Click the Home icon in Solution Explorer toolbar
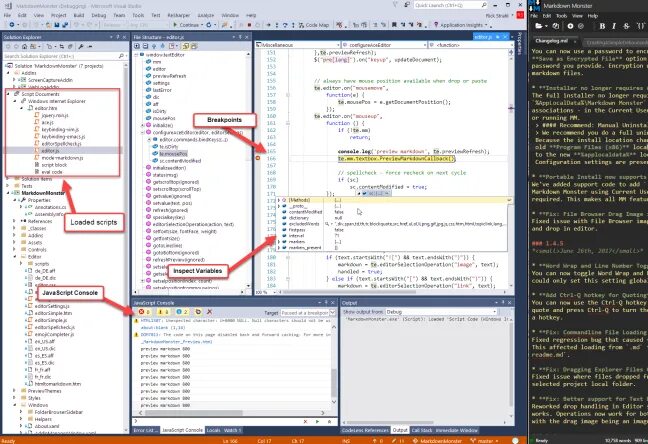This screenshot has width=648, height=444. pos(26,46)
